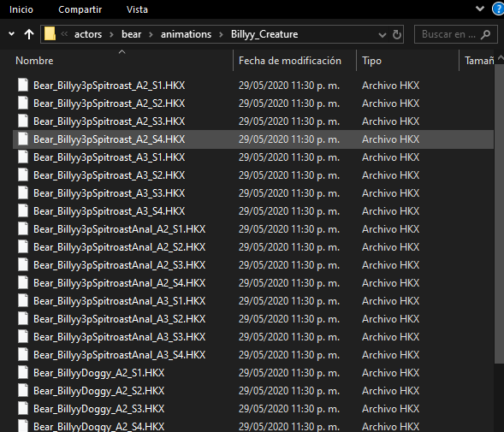Show hidden path with double chevron

click(x=64, y=34)
